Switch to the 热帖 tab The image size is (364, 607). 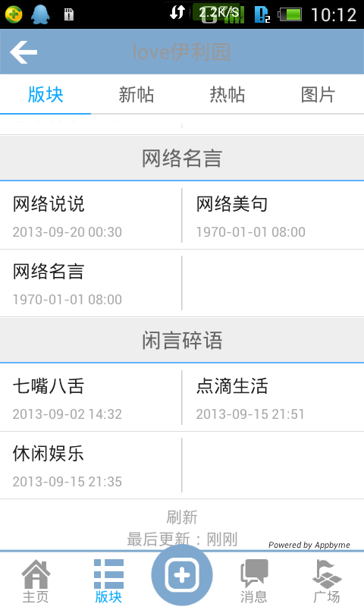click(227, 94)
